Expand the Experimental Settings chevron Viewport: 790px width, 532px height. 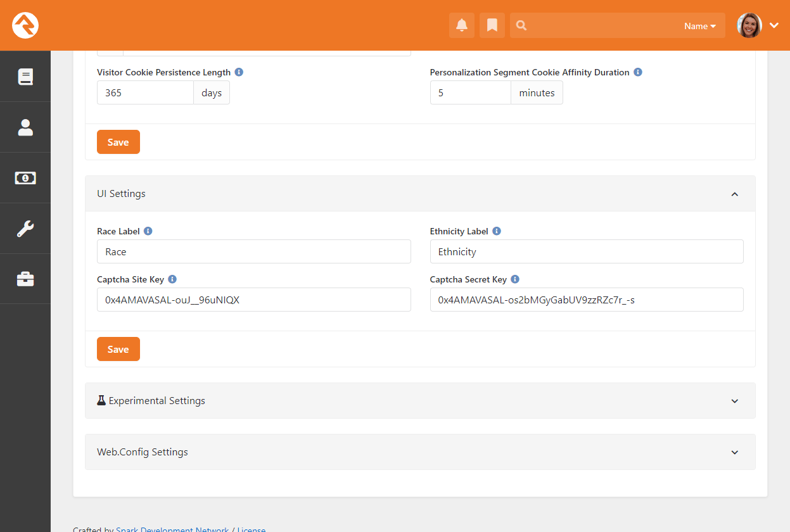735,401
